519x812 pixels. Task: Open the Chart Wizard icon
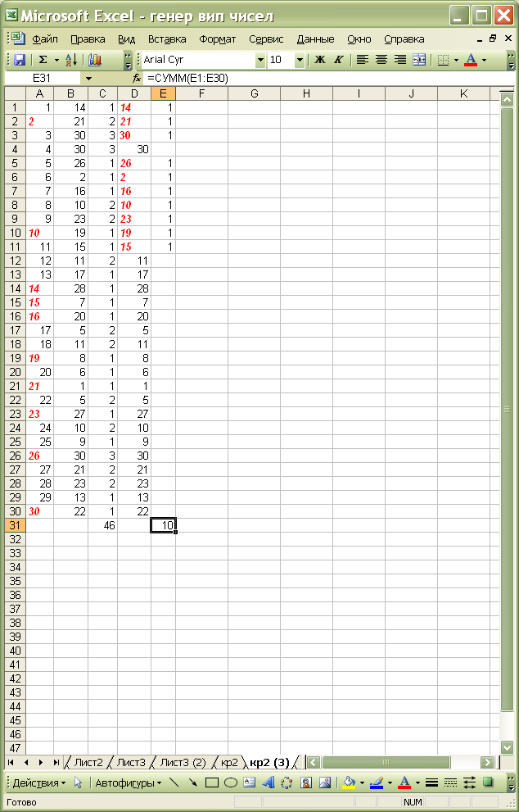[x=95, y=60]
